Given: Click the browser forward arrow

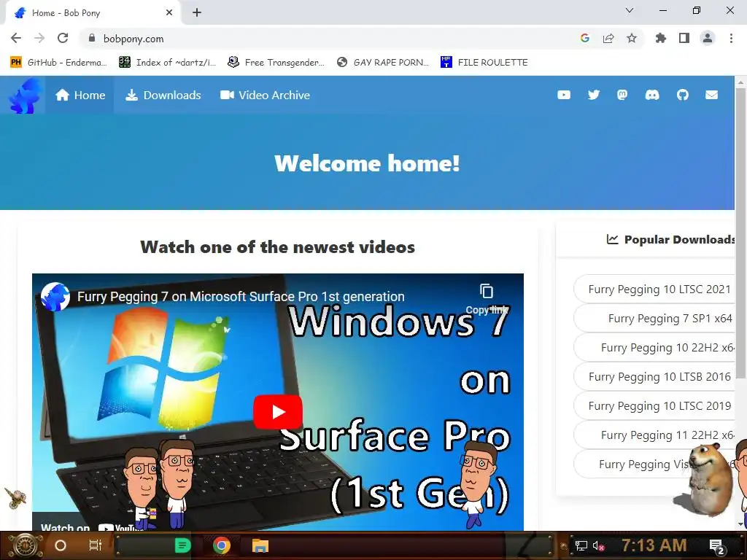Looking at the screenshot, I should 39,38.
